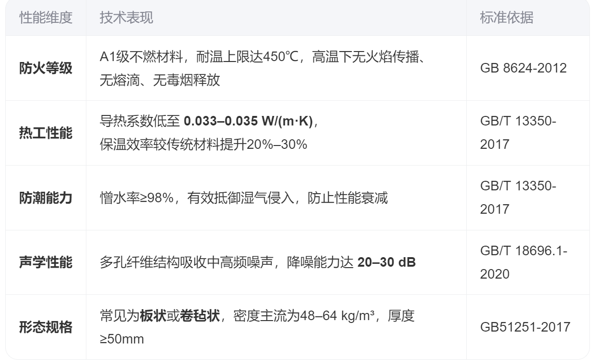Image resolution: width=609 pixels, height=364 pixels.
Task: Click the 性能维度 column header
Action: pyautogui.click(x=46, y=18)
